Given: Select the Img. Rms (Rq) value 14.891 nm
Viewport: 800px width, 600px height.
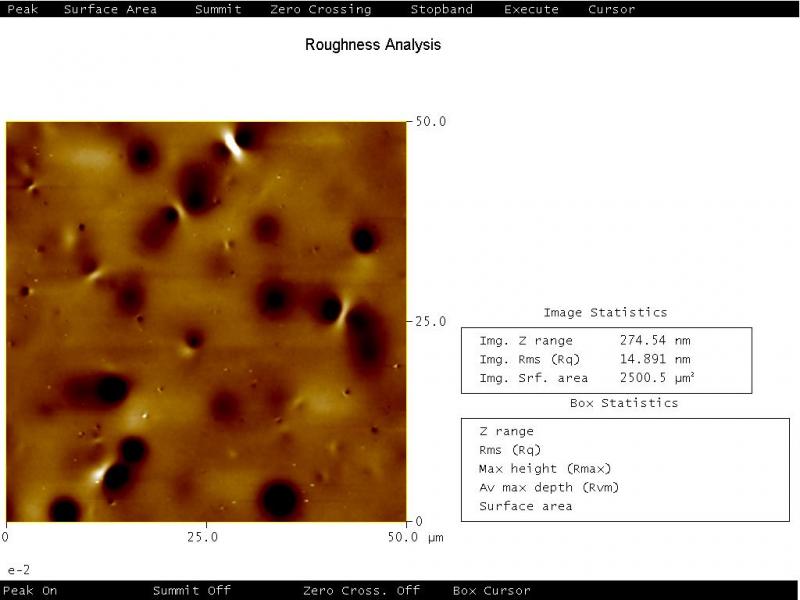Looking at the screenshot, I should click(655, 359).
